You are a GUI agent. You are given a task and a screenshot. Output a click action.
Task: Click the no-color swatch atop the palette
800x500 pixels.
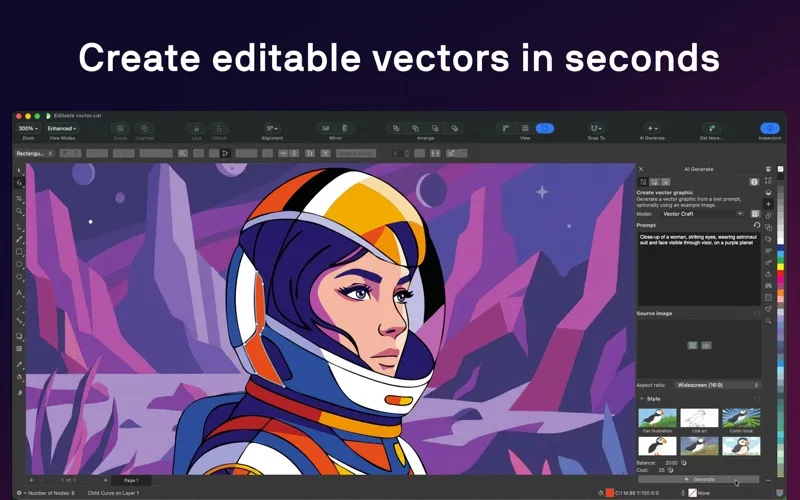780,169
